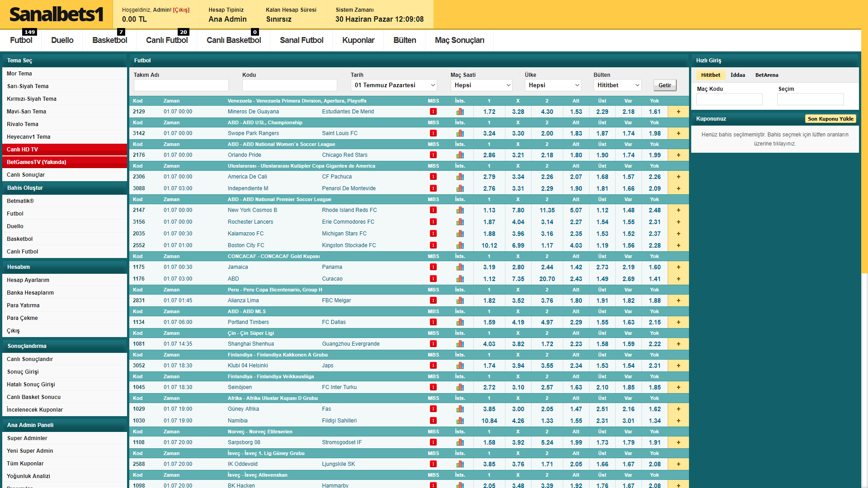Click MBS badge for Sarpsborg 08 match

(433, 442)
